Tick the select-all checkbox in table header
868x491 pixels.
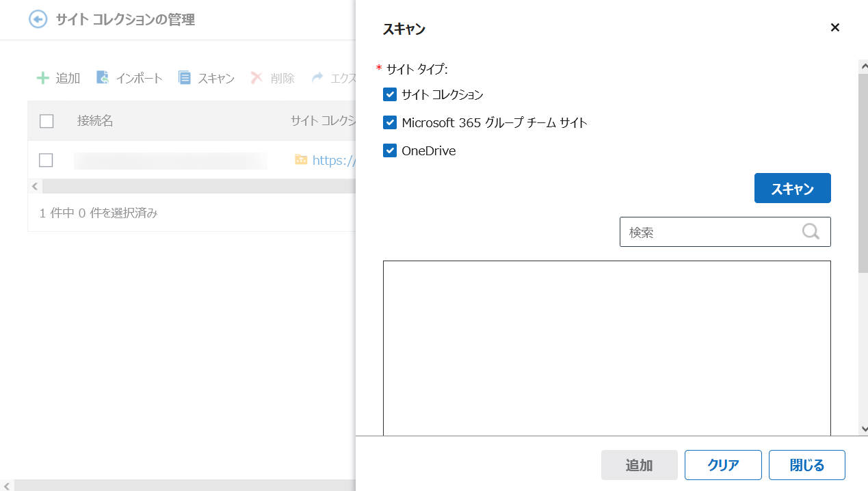click(x=47, y=121)
